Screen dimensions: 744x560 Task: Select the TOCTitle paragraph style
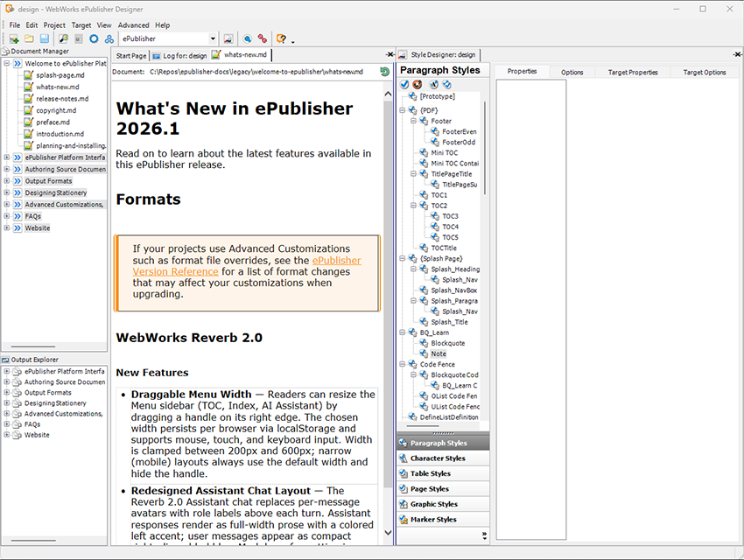tap(444, 248)
